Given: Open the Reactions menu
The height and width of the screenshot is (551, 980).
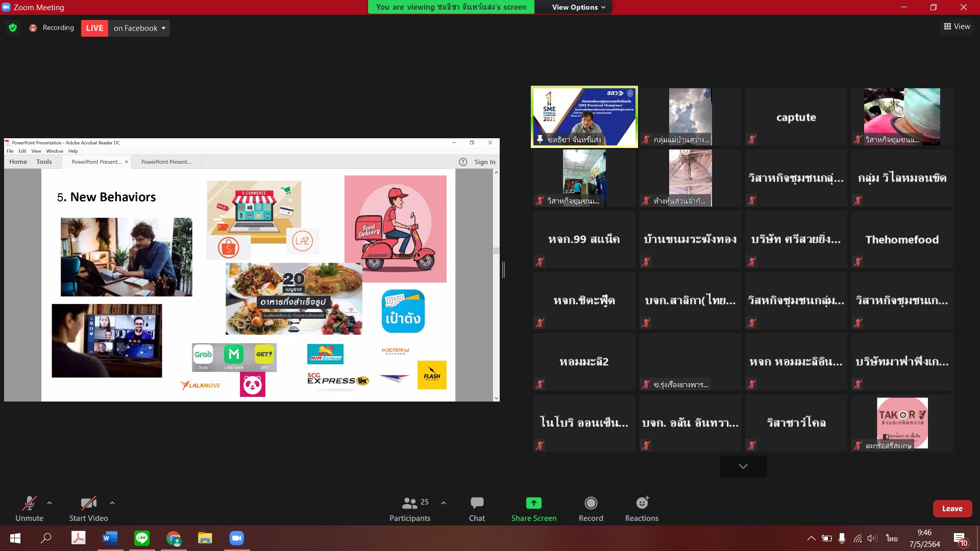Looking at the screenshot, I should tap(642, 508).
